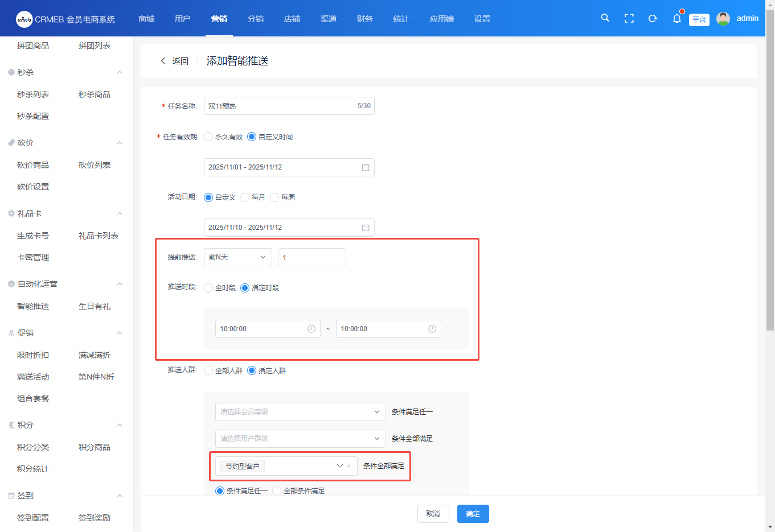This screenshot has height=532, width=775.
Task: Click the 任务名称 input field
Action: (x=279, y=106)
